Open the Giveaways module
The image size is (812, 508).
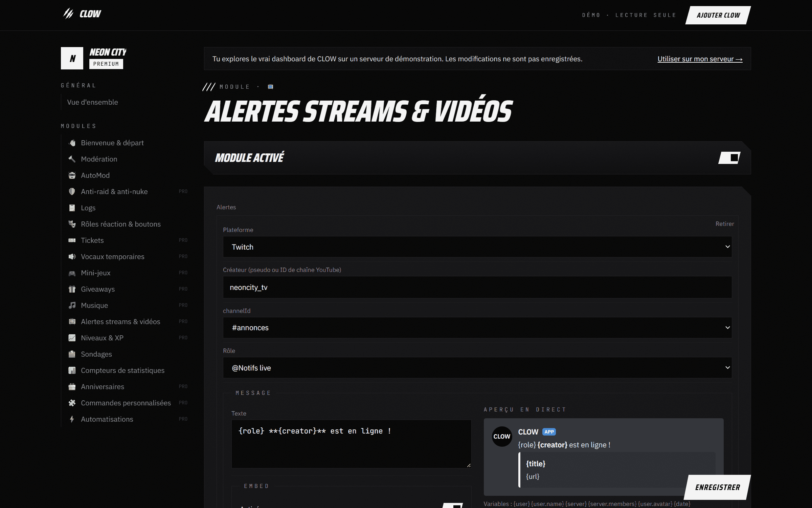(x=128, y=289)
